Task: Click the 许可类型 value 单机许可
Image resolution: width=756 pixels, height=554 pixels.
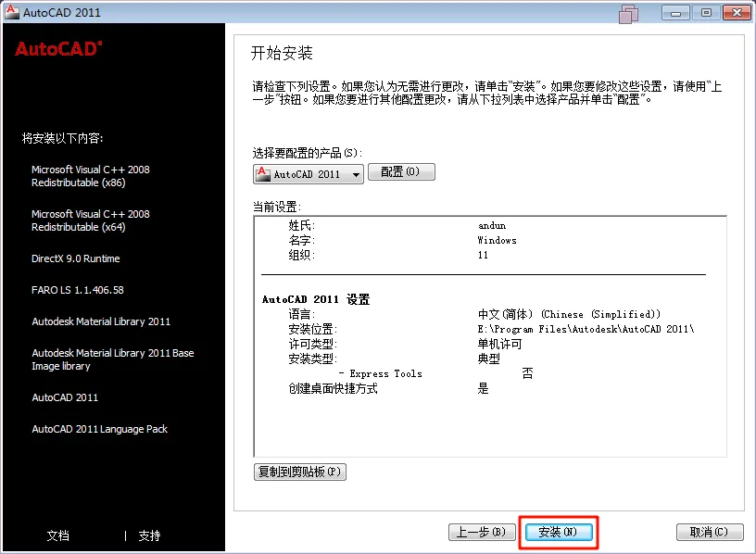Action: tap(499, 344)
